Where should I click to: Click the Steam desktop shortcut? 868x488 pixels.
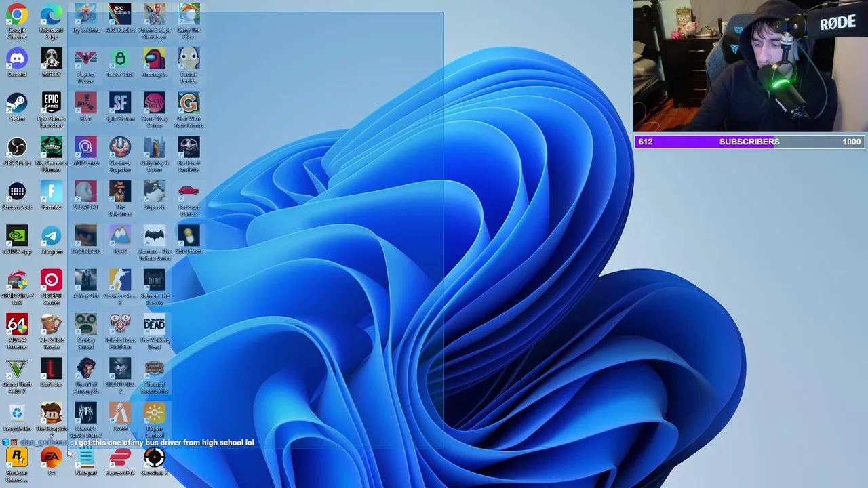pos(17,106)
